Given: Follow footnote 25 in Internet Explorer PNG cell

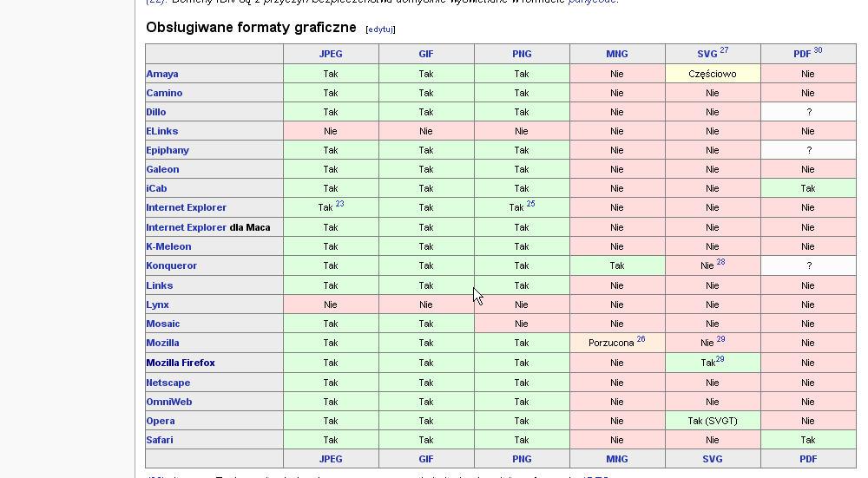Looking at the screenshot, I should [x=530, y=204].
